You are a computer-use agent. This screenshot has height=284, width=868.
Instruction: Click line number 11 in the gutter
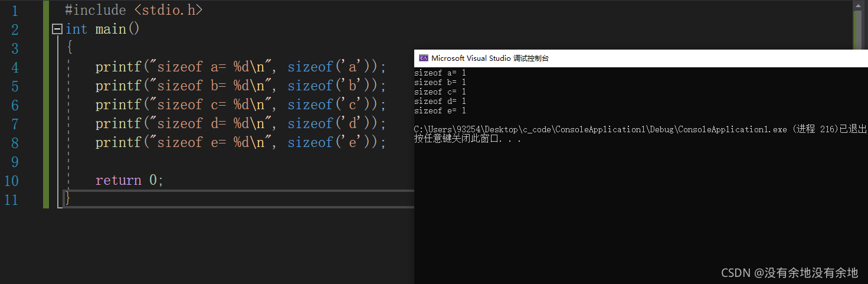tap(11, 200)
